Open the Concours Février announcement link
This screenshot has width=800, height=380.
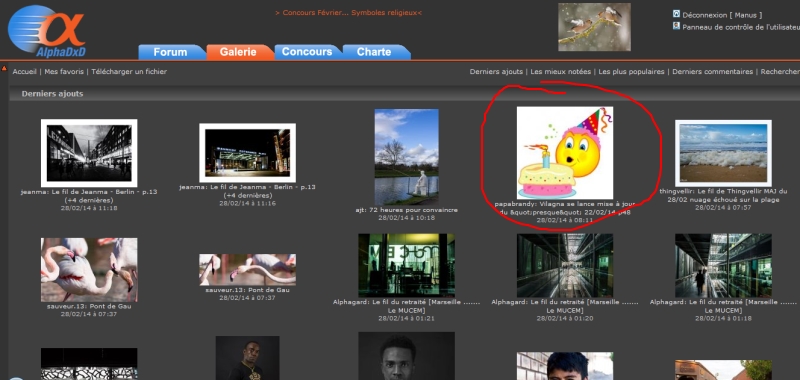[348, 13]
